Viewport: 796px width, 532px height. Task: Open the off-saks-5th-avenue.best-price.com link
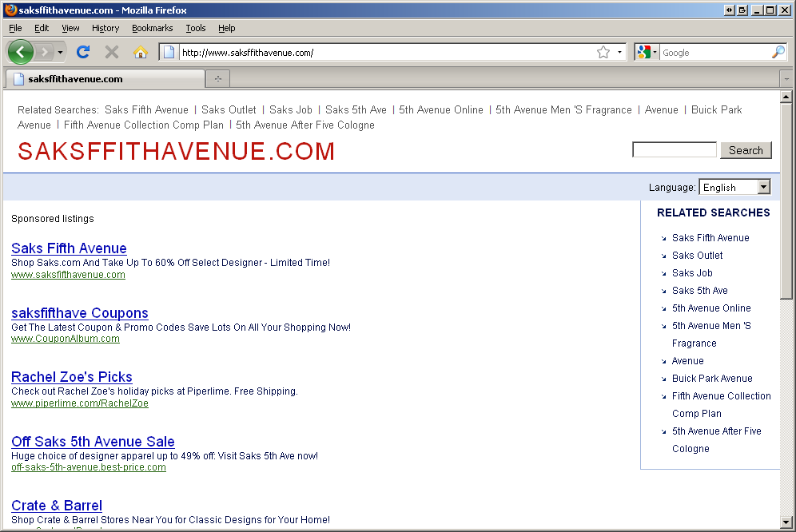coord(89,467)
